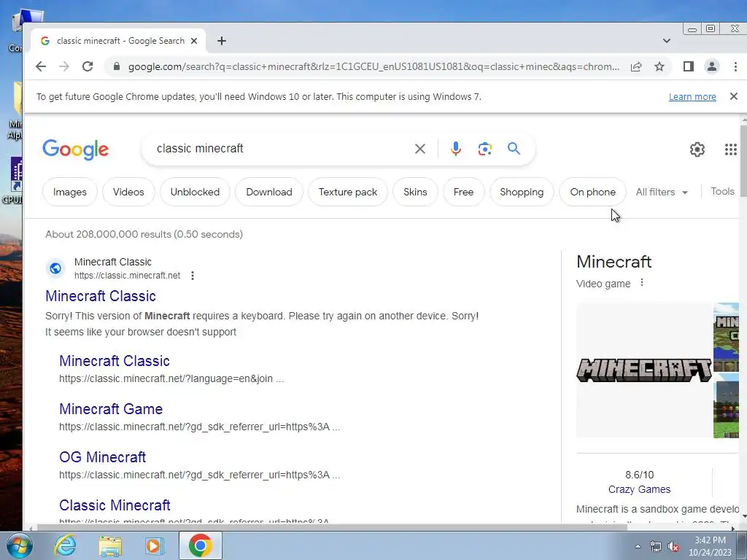The image size is (747, 560).
Task: Open the muted volume tray icon
Action: [x=673, y=547]
